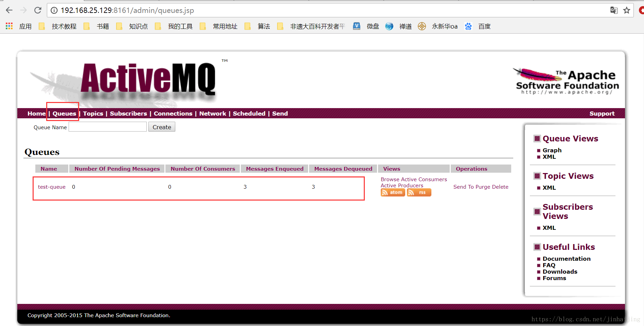Open the 永新华oa bookmark
This screenshot has height=326, width=644.
[x=437, y=26]
